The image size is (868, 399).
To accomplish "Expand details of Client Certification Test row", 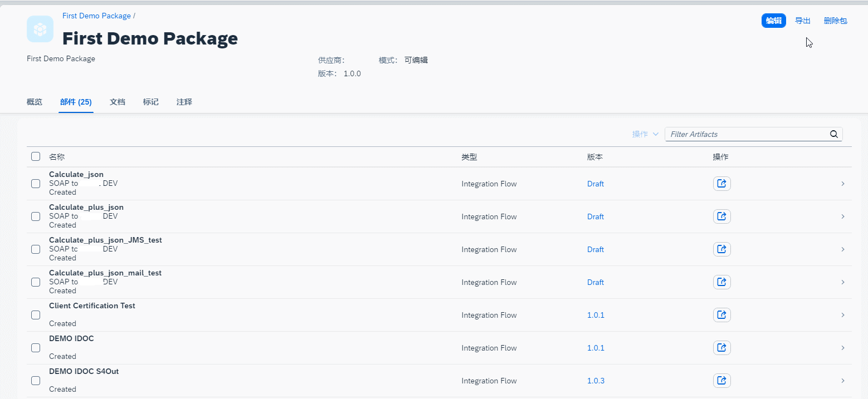I will tap(843, 314).
